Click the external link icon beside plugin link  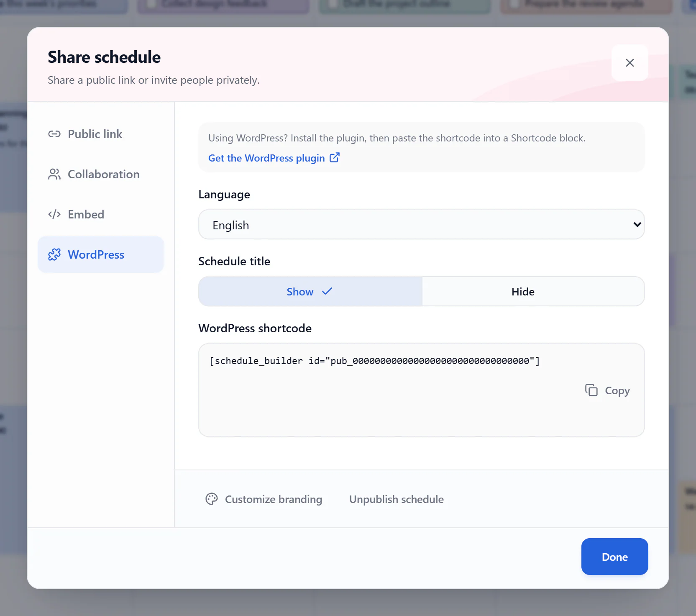coord(335,157)
